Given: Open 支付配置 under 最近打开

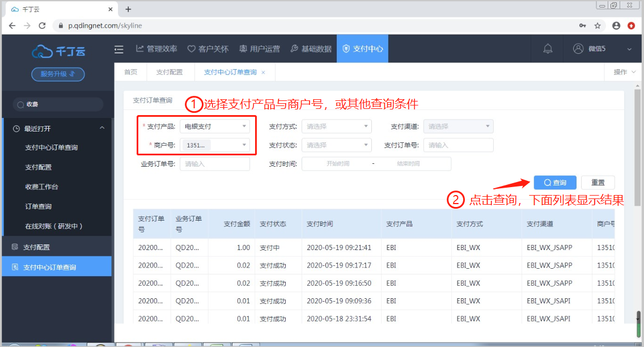Looking at the screenshot, I should point(38,167).
